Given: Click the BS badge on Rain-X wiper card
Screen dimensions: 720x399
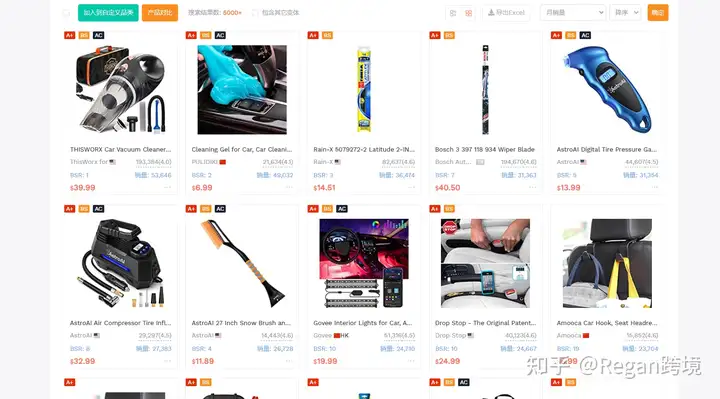Looking at the screenshot, I should coord(327,35).
